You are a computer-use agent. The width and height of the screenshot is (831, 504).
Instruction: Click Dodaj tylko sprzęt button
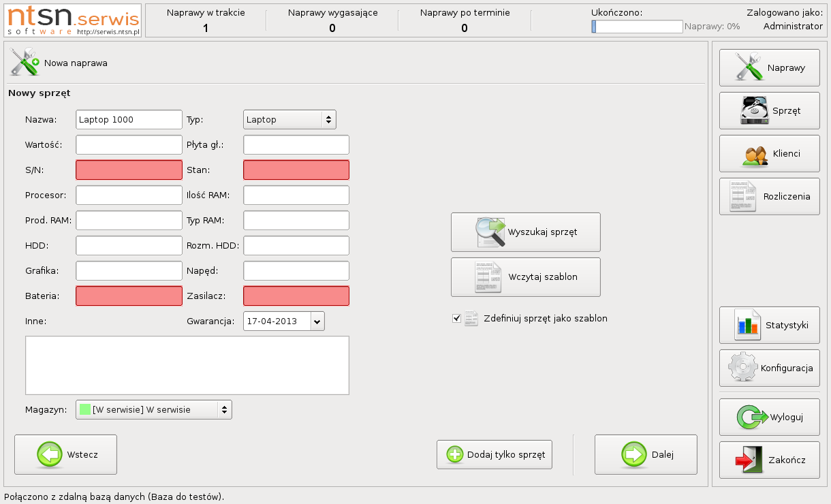click(x=494, y=454)
